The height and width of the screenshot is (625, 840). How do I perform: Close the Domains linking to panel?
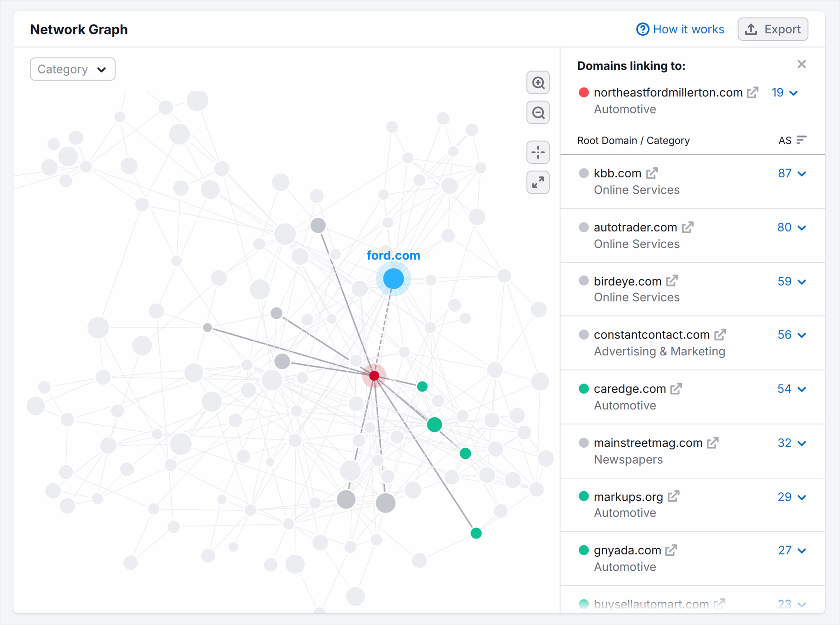(801, 64)
